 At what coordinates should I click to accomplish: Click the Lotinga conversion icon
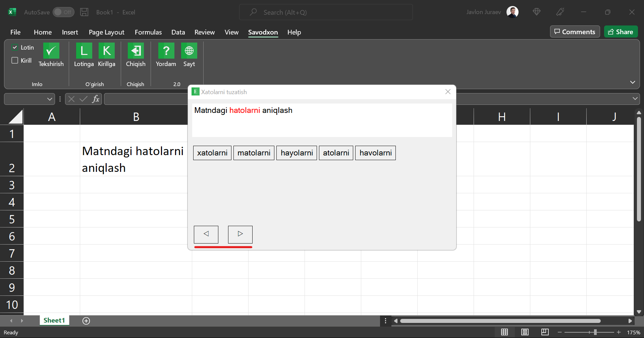(x=84, y=51)
